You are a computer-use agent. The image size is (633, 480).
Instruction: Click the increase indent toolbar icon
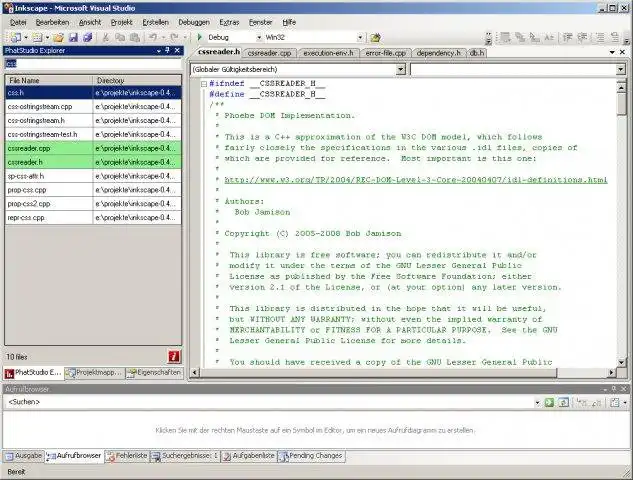tap(582, 38)
